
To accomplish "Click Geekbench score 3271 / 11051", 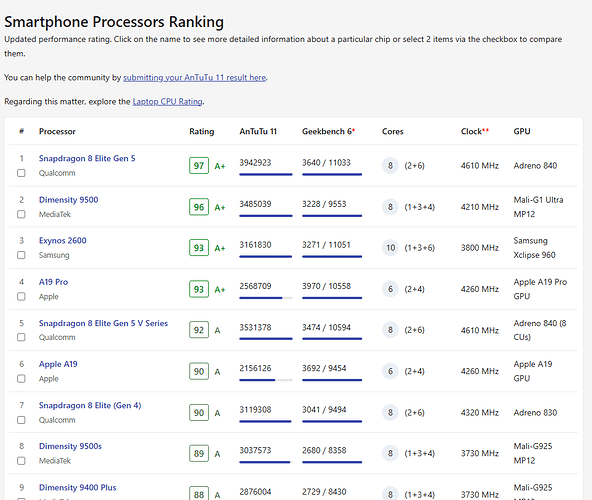I will tap(326, 245).
